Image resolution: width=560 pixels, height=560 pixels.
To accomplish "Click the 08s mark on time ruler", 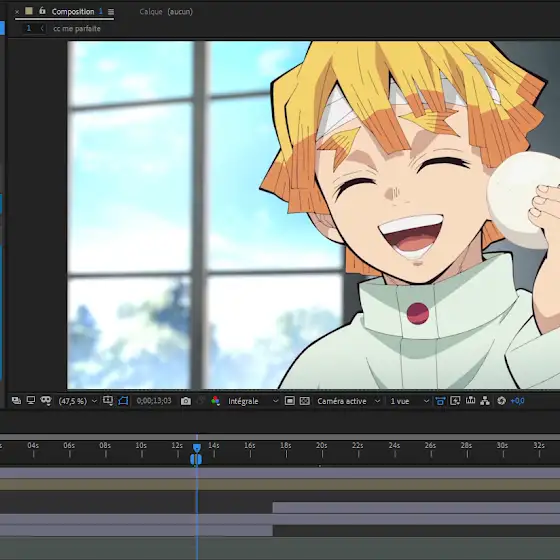I will coord(105,446).
